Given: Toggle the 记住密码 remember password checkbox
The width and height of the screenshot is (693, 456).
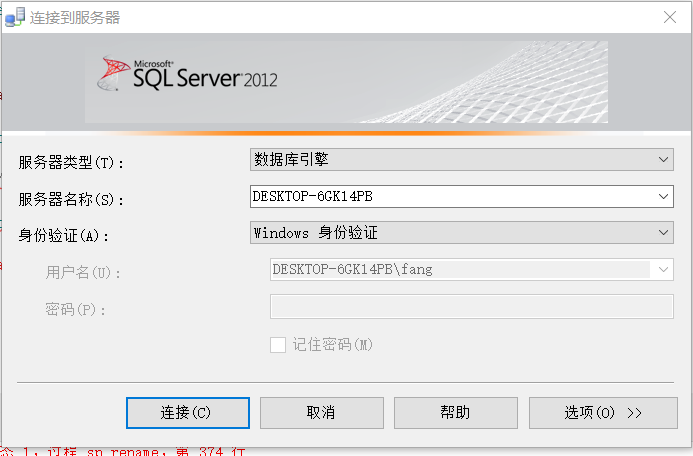Looking at the screenshot, I should (278, 345).
